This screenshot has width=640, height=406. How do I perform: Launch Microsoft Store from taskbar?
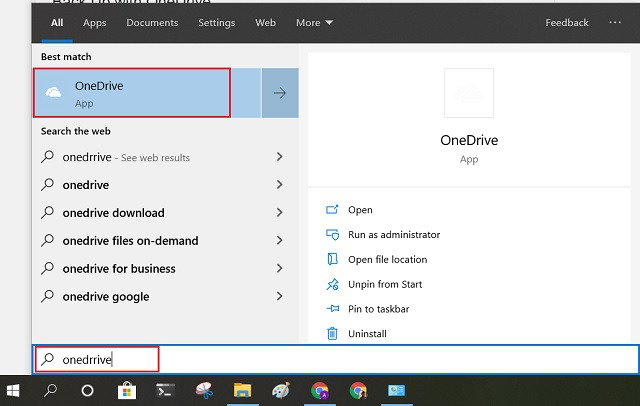tap(127, 391)
